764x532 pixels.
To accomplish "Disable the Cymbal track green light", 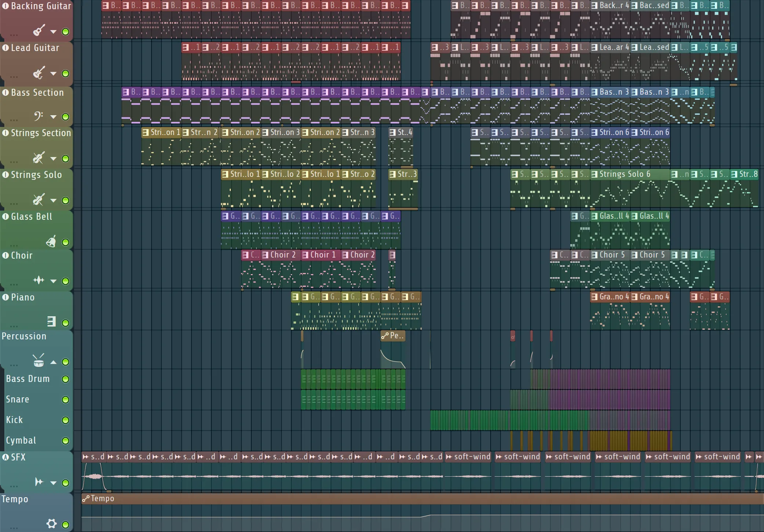I will [66, 441].
